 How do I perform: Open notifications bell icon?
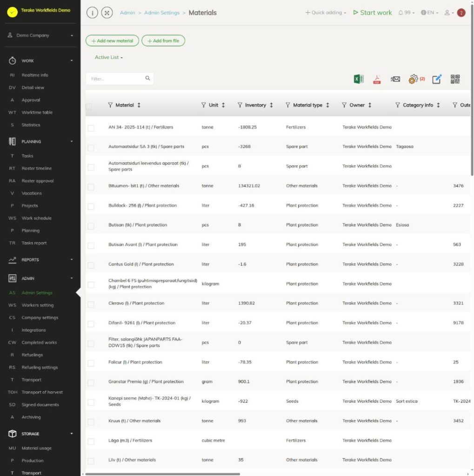pos(401,13)
